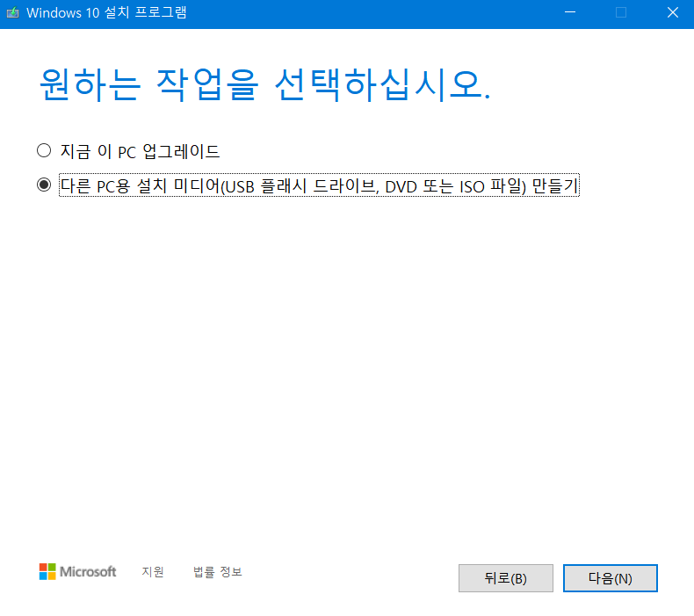
Task: Minimize the setup window
Action: tap(570, 12)
